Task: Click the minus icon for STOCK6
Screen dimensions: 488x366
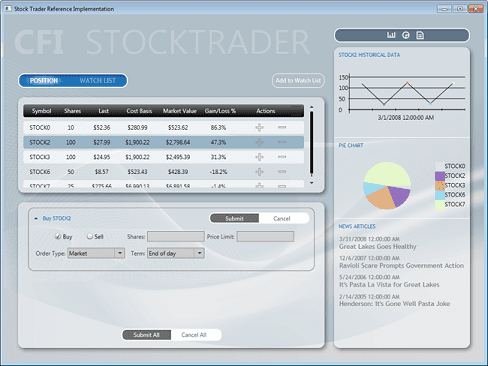Action: point(282,172)
